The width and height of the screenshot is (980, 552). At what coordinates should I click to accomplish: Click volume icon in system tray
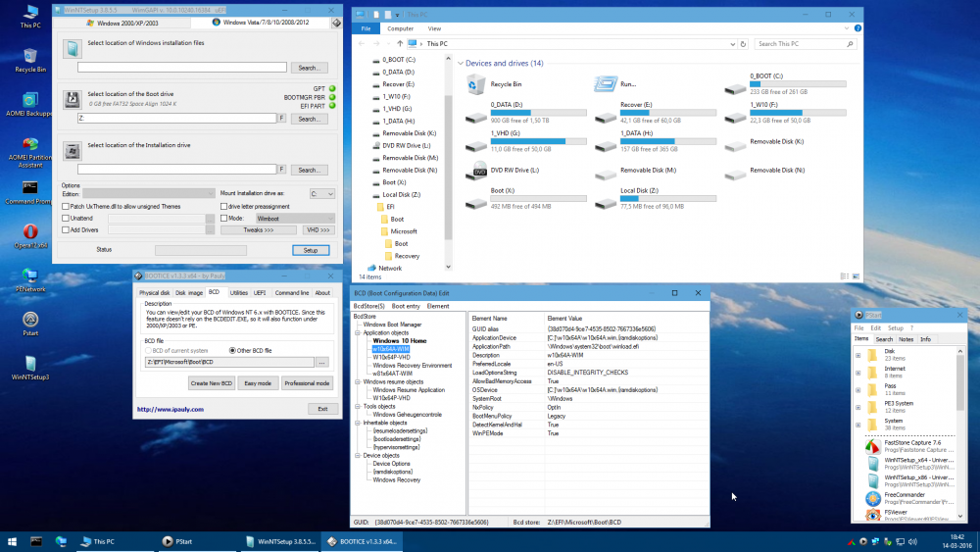[x=912, y=541]
